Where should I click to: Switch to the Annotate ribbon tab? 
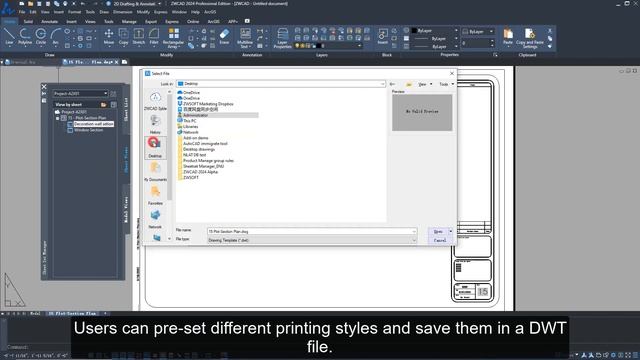click(x=49, y=21)
